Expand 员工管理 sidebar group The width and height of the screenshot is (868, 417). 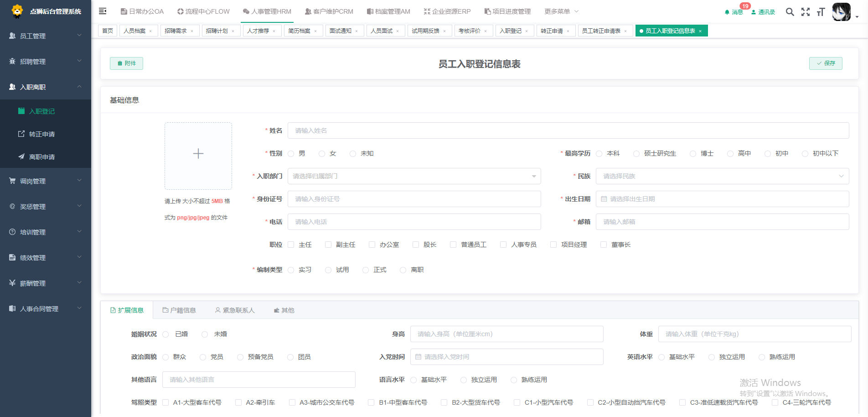click(46, 36)
